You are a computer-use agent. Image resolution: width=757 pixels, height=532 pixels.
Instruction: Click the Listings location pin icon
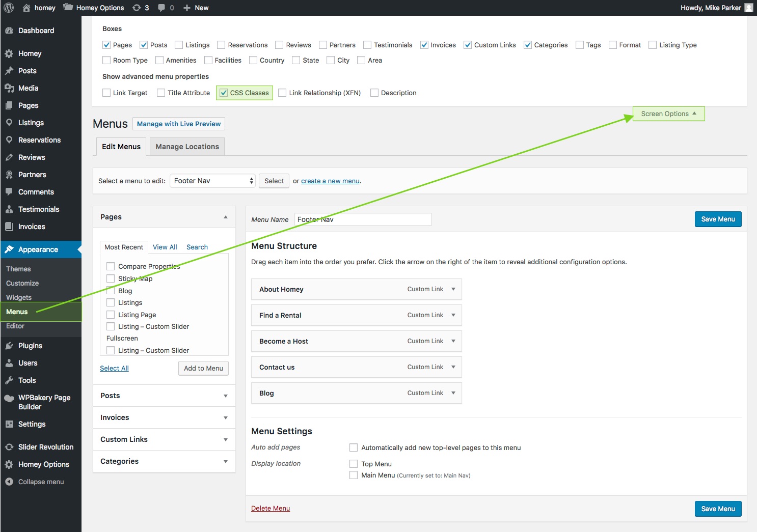click(x=9, y=123)
